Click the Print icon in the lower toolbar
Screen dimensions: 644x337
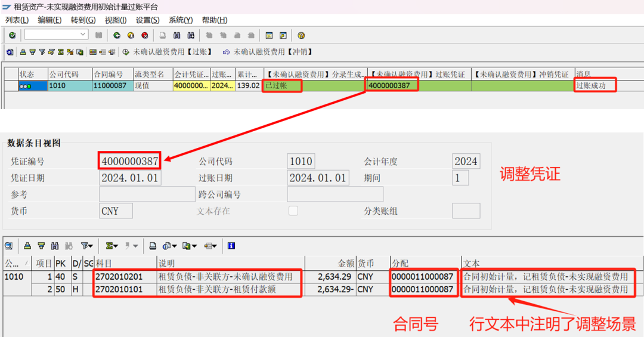153,246
